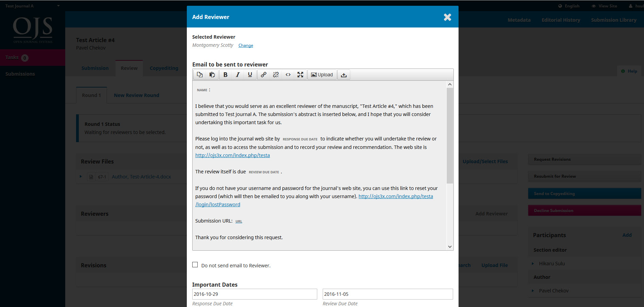This screenshot has height=307, width=644.
Task: Close the Add Reviewer dialog
Action: (447, 17)
